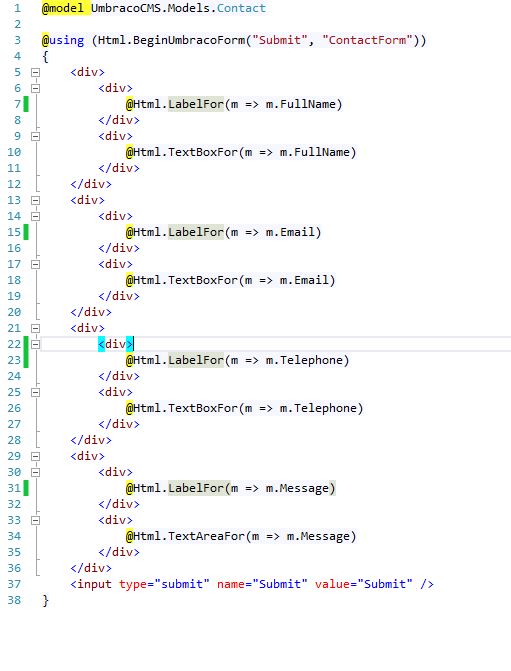Screen dimensions: 511x671
Task: Collapse the div block at line 5
Action: coord(36,72)
